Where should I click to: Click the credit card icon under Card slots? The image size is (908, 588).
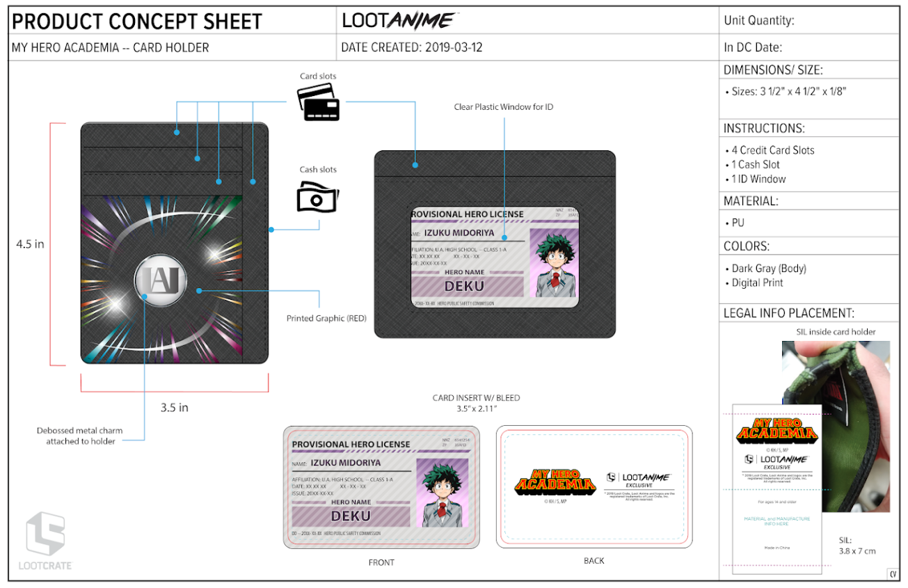tap(319, 102)
